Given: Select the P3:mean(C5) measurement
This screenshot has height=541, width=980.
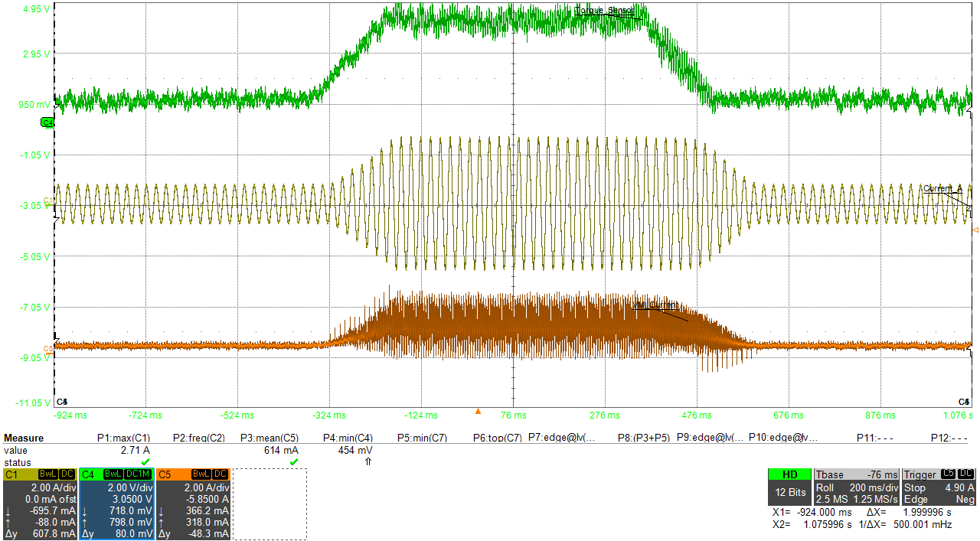Looking at the screenshot, I should (269, 438).
